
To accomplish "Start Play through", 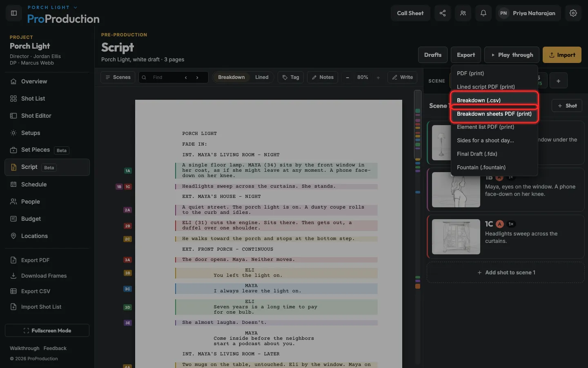I will click(512, 55).
